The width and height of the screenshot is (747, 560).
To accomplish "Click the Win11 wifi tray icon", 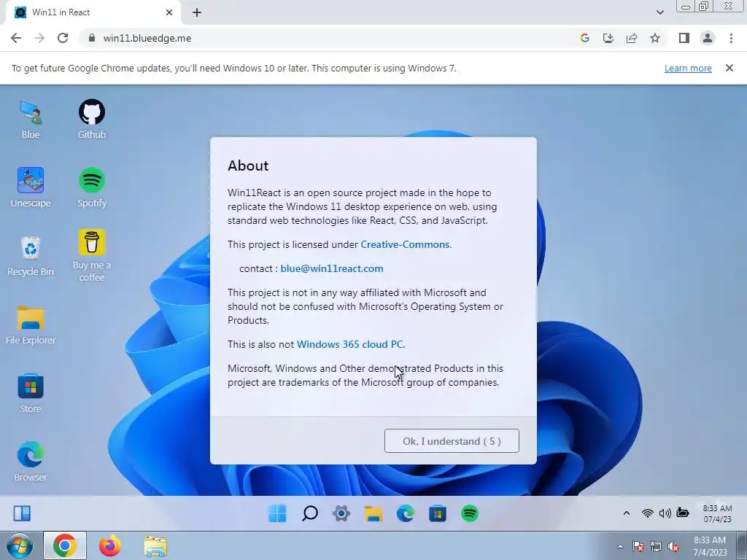I will tap(647, 513).
